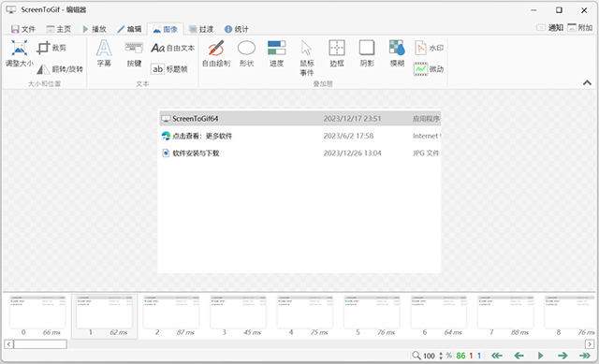Switch to the 播放 tab

coord(95,29)
